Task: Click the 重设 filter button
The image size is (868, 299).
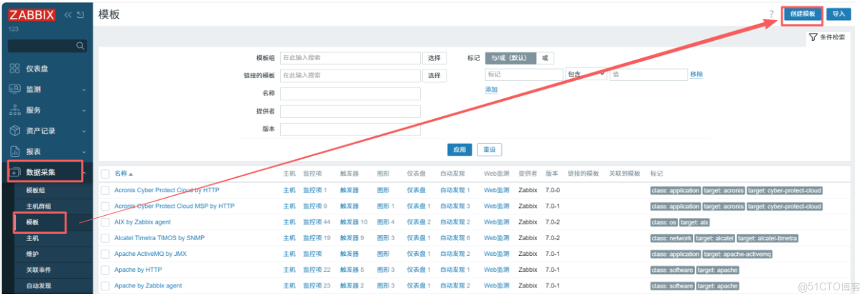Action: [x=490, y=150]
